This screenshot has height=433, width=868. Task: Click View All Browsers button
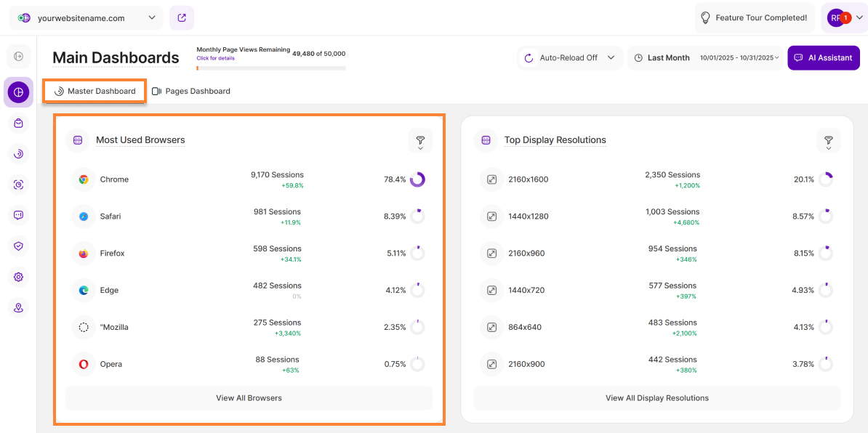click(249, 398)
